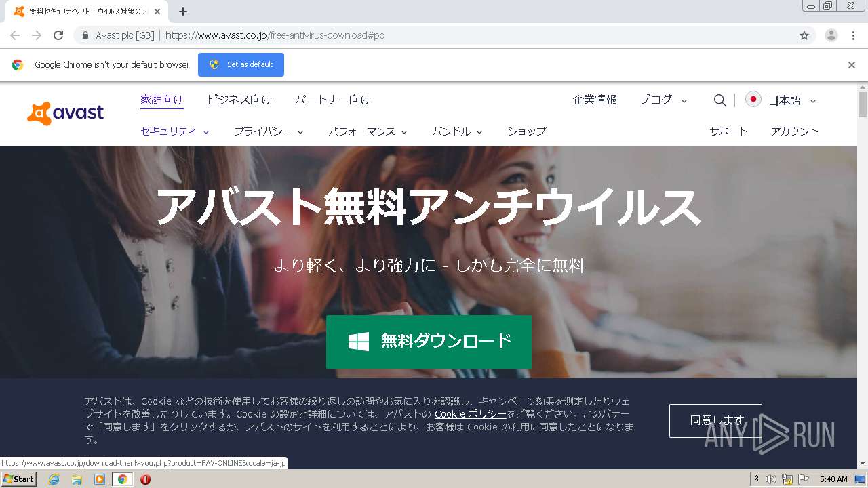The height and width of the screenshot is (488, 868).
Task: Go forward in browser history
Action: click(37, 35)
